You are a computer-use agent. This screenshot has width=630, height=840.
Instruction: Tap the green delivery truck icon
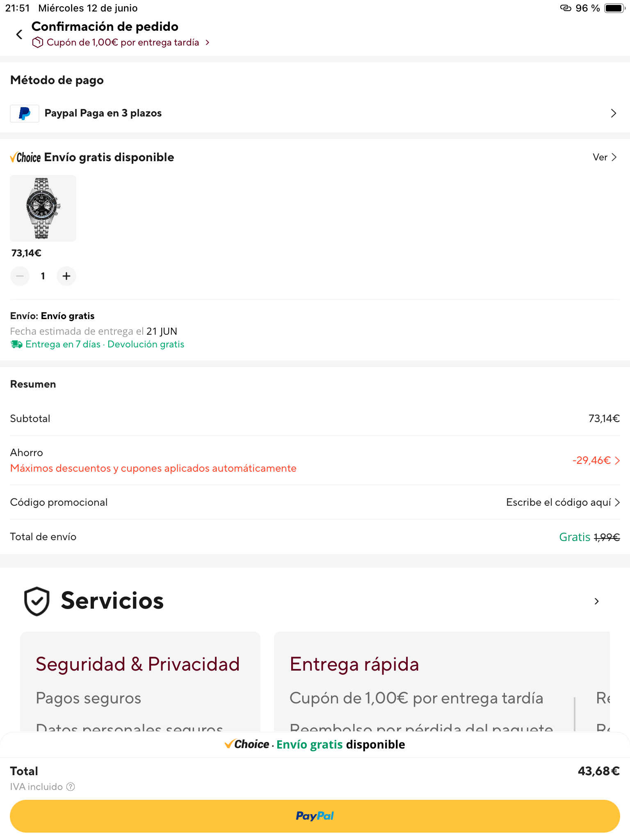tap(16, 344)
